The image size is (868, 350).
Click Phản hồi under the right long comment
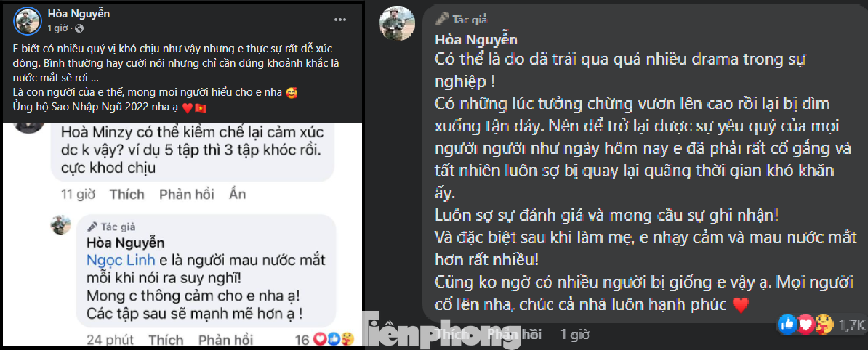(x=515, y=335)
